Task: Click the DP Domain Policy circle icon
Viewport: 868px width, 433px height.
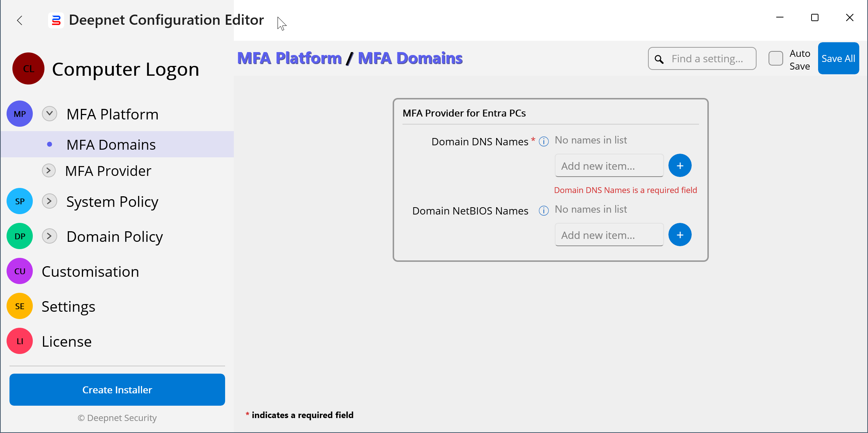Action: coord(20,236)
